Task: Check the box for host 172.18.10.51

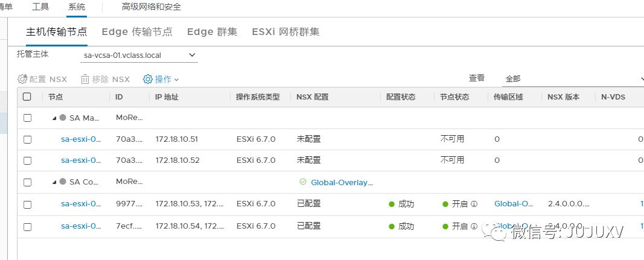Action: coord(27,139)
